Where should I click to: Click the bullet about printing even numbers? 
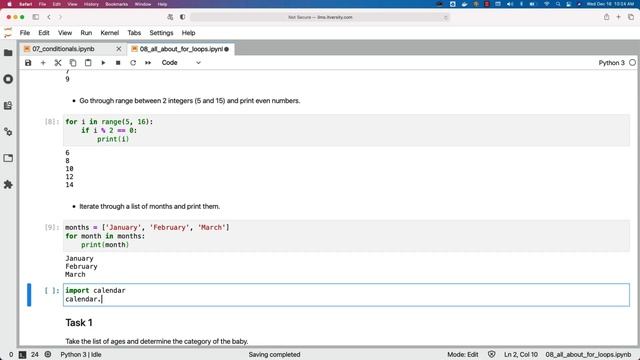tap(189, 101)
